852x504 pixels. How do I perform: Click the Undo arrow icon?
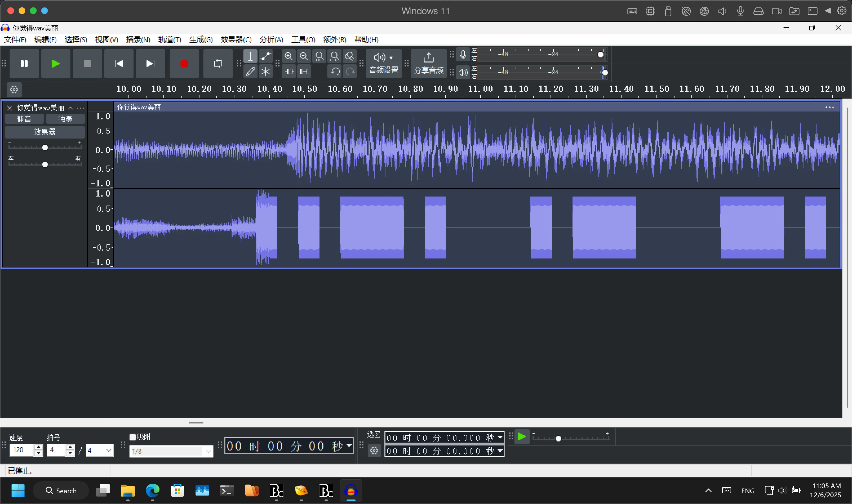(335, 72)
